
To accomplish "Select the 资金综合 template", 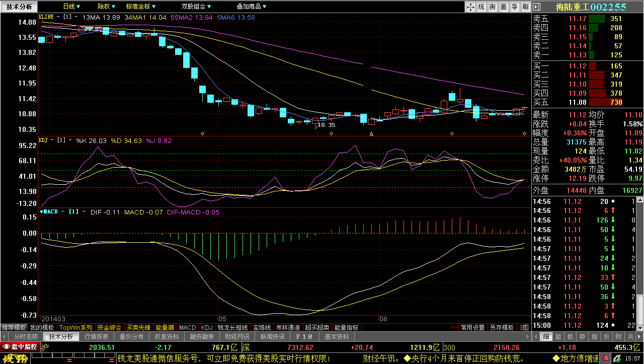I will tap(109, 327).
